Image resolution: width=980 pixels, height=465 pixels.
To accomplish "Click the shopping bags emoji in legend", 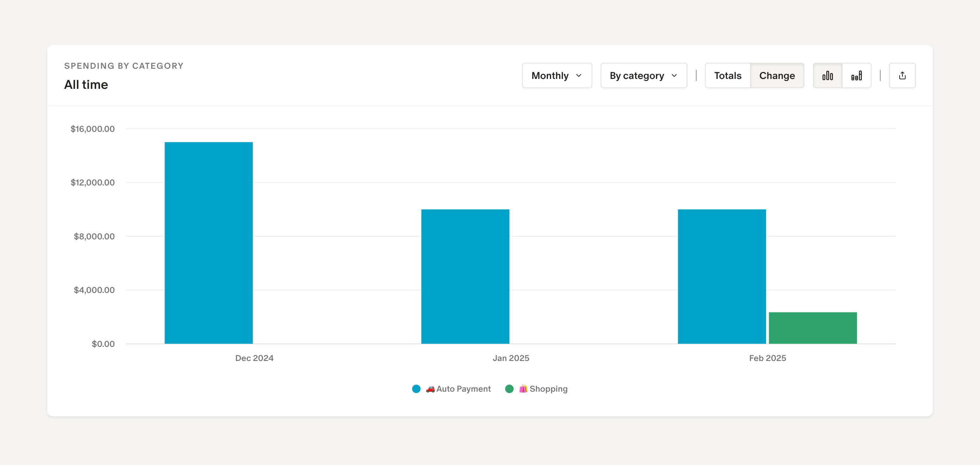I will click(523, 389).
